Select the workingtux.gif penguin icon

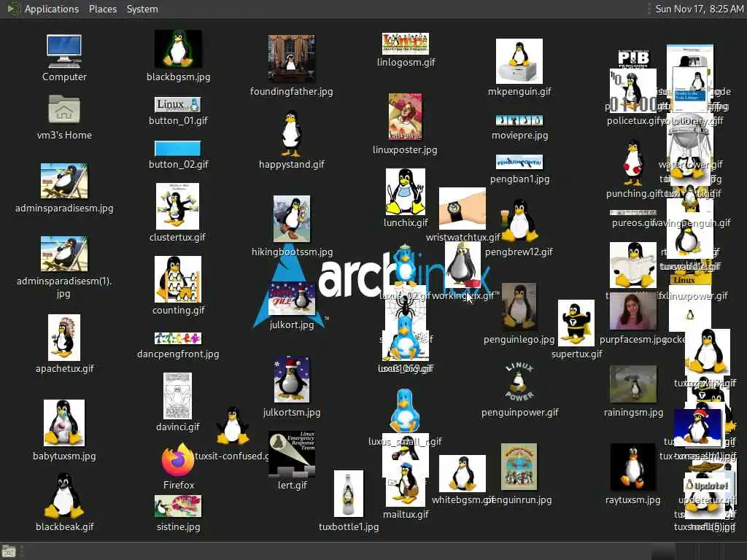click(x=462, y=265)
